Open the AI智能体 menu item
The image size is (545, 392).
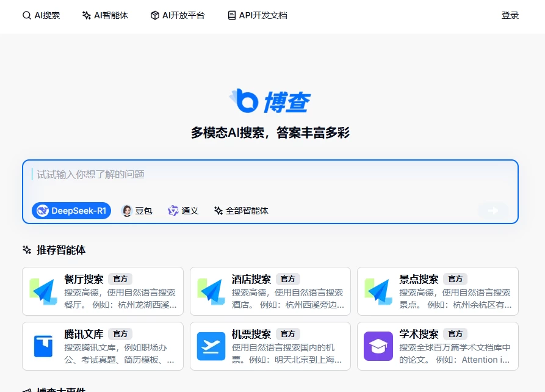pos(104,15)
